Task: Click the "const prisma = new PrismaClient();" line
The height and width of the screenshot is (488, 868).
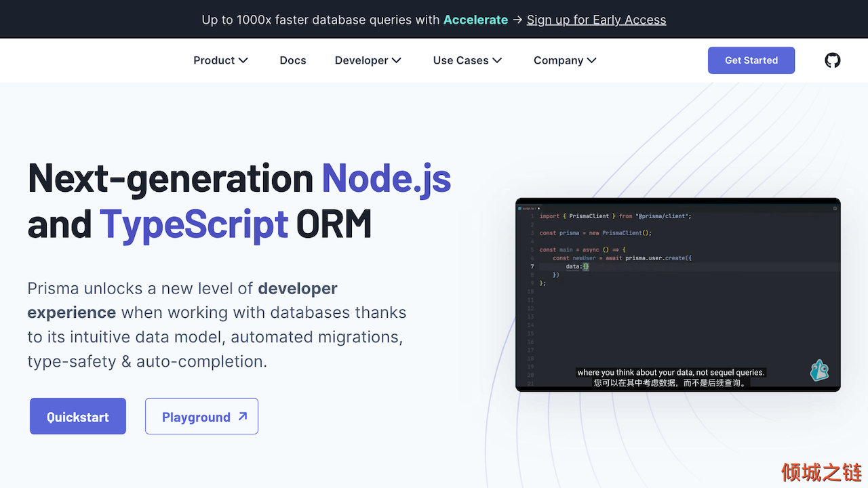Action: pos(595,233)
